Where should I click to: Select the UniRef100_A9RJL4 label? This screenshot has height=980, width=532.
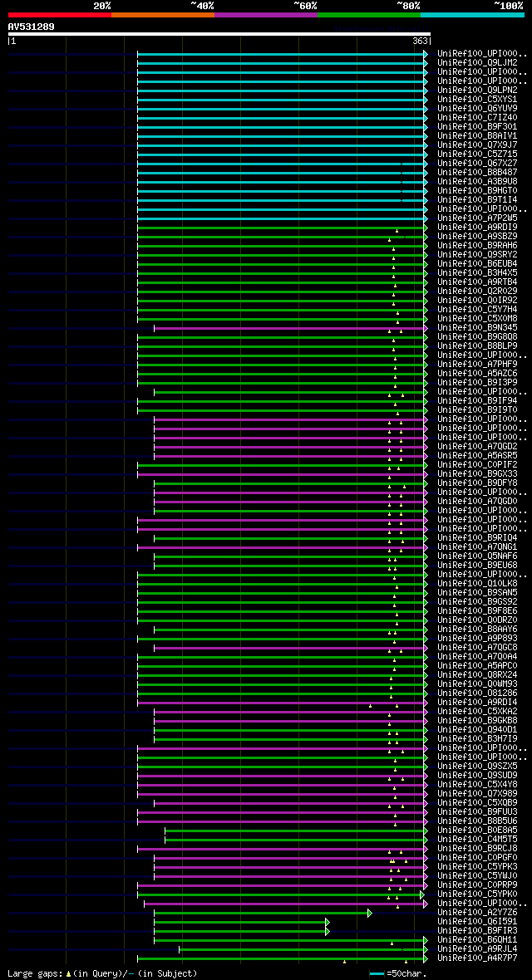477,948
